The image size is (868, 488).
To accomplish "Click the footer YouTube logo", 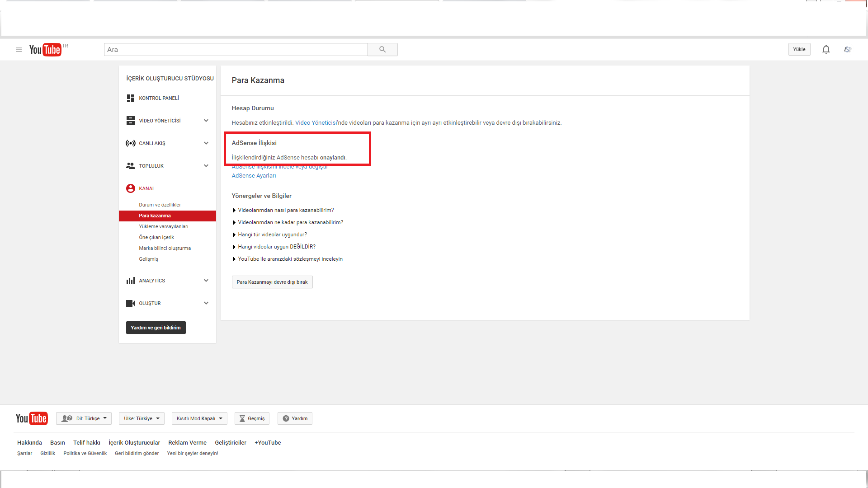I will pyautogui.click(x=32, y=418).
